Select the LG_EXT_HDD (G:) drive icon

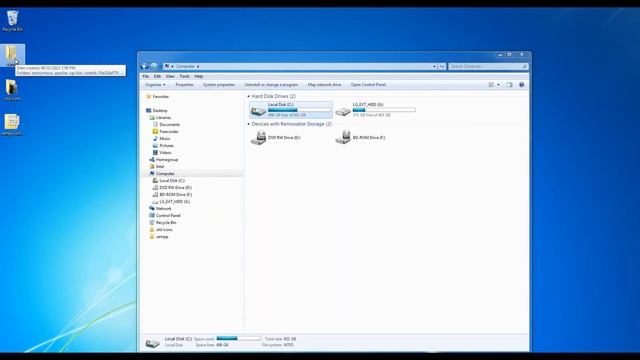tap(343, 111)
